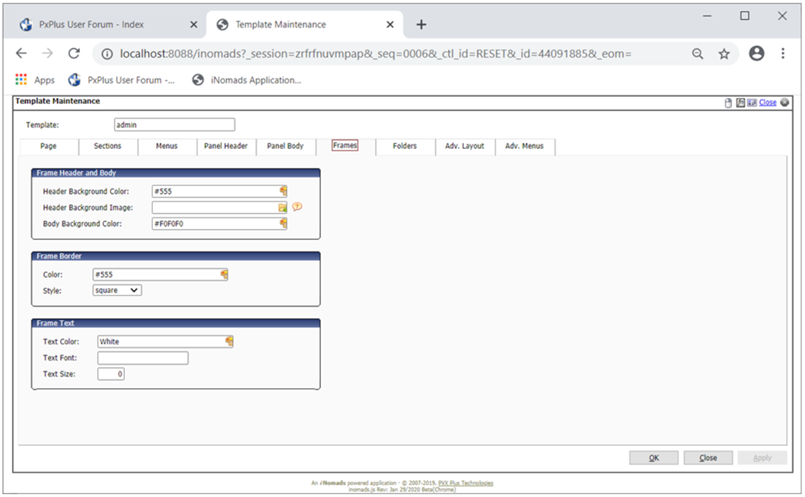Open the iNomads Application bookmark
The width and height of the screenshot is (805, 497).
click(x=246, y=80)
